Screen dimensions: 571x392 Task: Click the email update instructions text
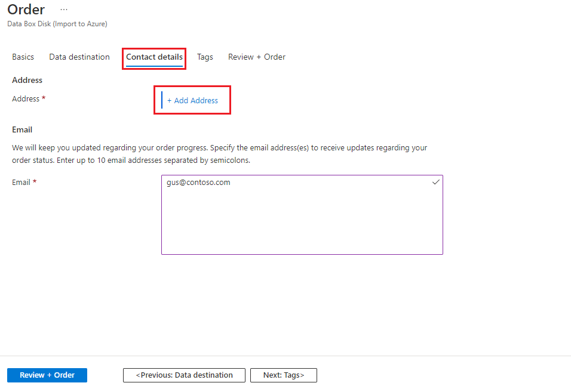219,154
